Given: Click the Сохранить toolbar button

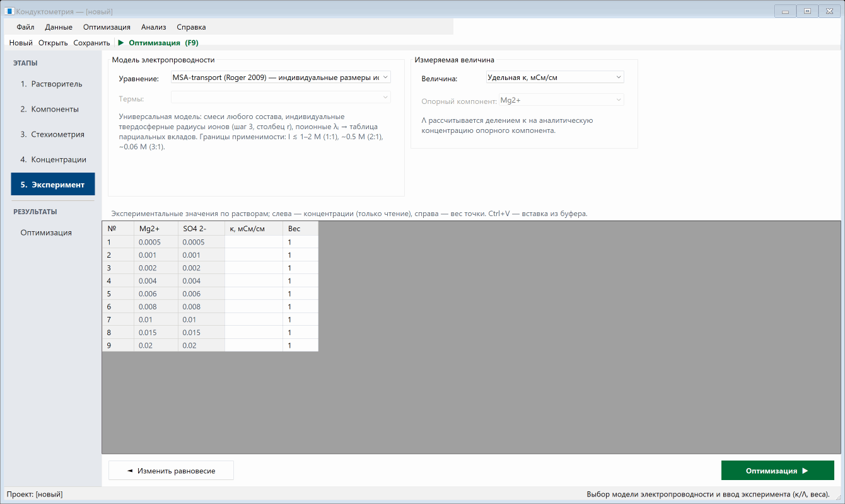Looking at the screenshot, I should click(91, 43).
